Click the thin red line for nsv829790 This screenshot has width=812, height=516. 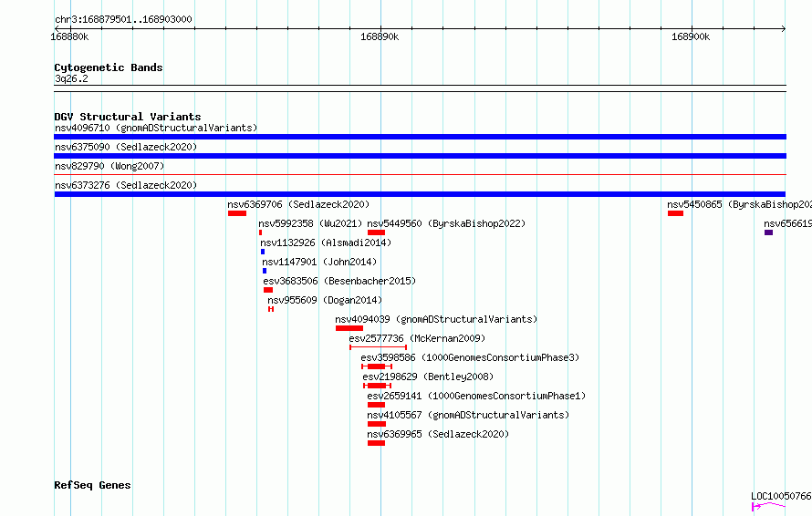pyautogui.click(x=420, y=175)
